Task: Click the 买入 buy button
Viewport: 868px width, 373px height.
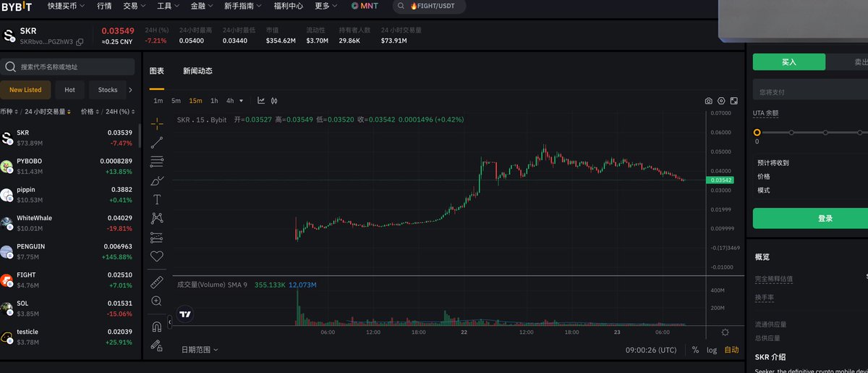Action: coord(788,62)
